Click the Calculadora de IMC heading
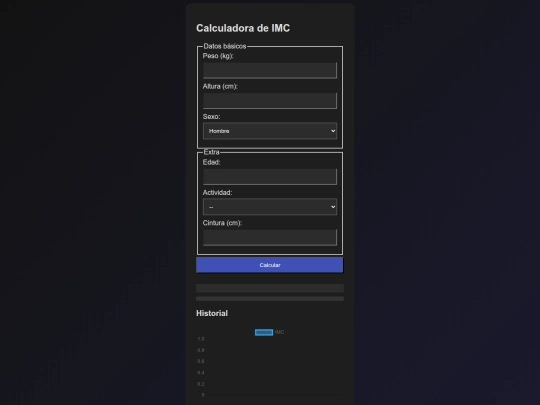The image size is (540, 405). (x=243, y=28)
